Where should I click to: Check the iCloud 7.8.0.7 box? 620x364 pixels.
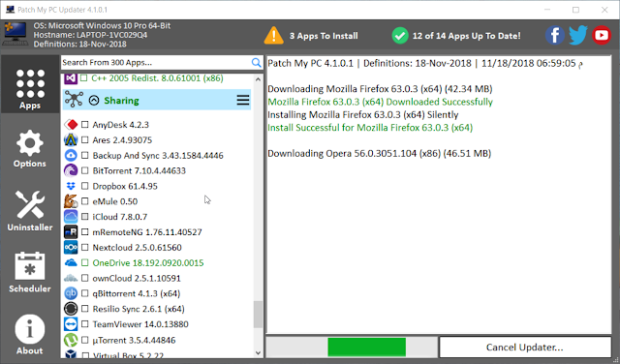click(x=84, y=217)
